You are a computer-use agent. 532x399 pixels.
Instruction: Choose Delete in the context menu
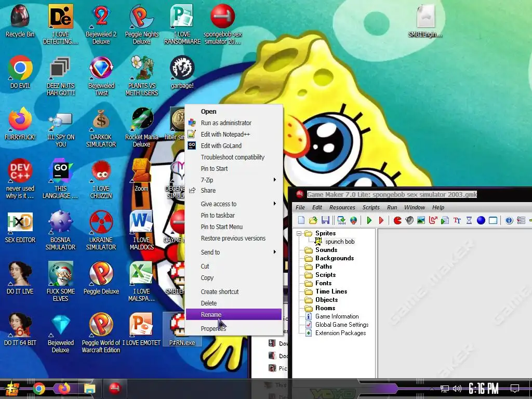tap(234, 303)
